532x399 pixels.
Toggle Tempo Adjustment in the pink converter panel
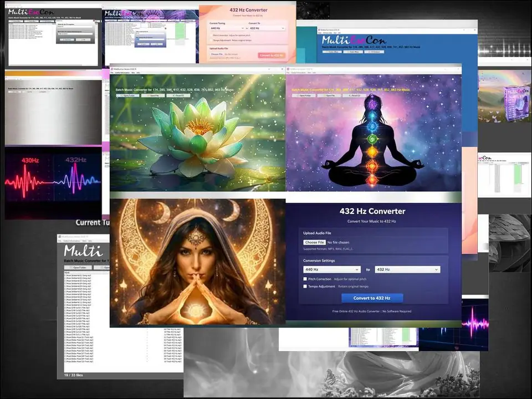coord(212,41)
